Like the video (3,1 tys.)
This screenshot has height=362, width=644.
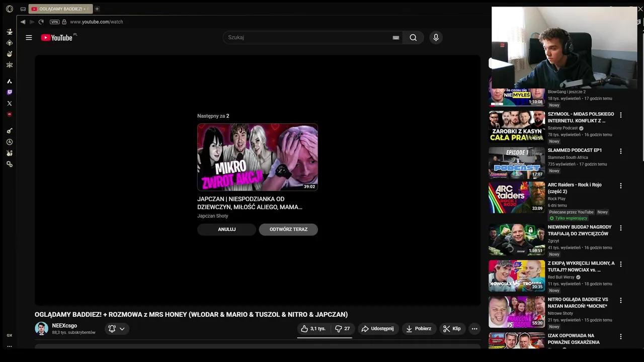click(x=313, y=329)
